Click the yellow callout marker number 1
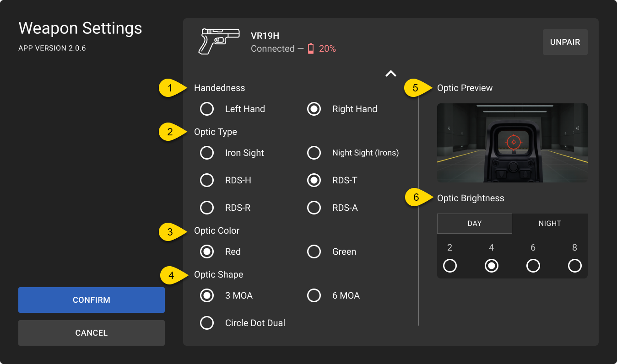The width and height of the screenshot is (617, 364). point(170,88)
